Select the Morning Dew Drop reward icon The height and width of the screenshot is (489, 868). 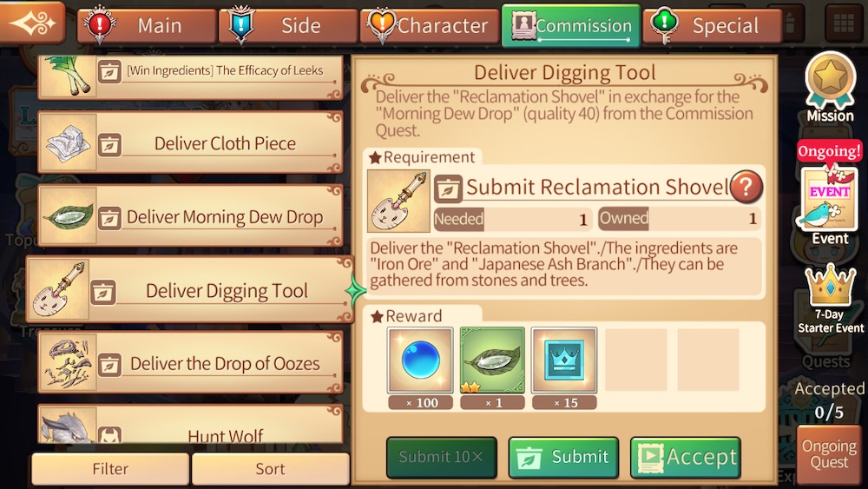[492, 360]
